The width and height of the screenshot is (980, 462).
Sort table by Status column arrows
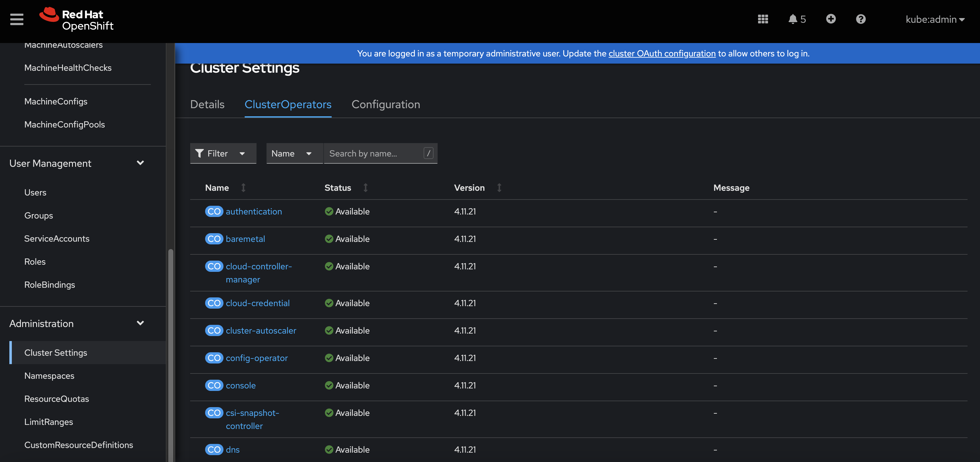click(366, 188)
